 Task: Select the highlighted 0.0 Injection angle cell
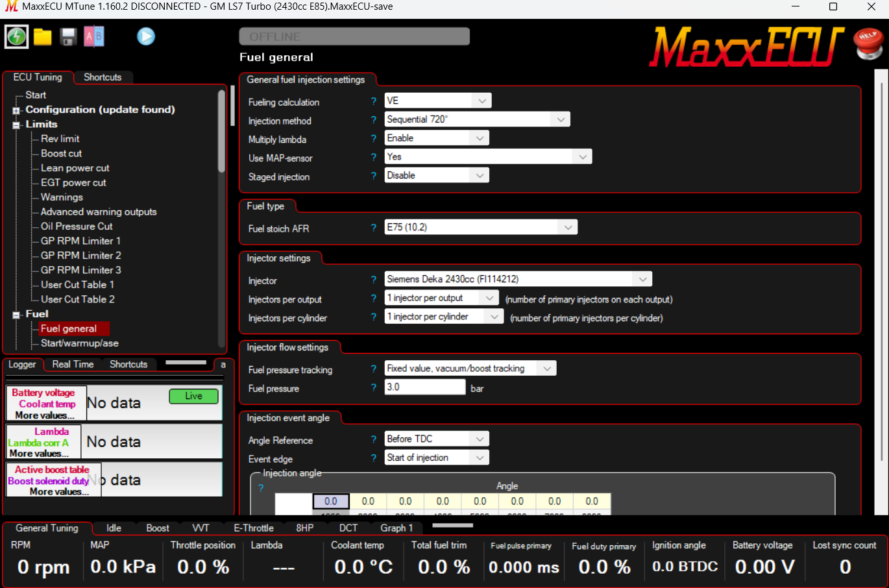(331, 501)
